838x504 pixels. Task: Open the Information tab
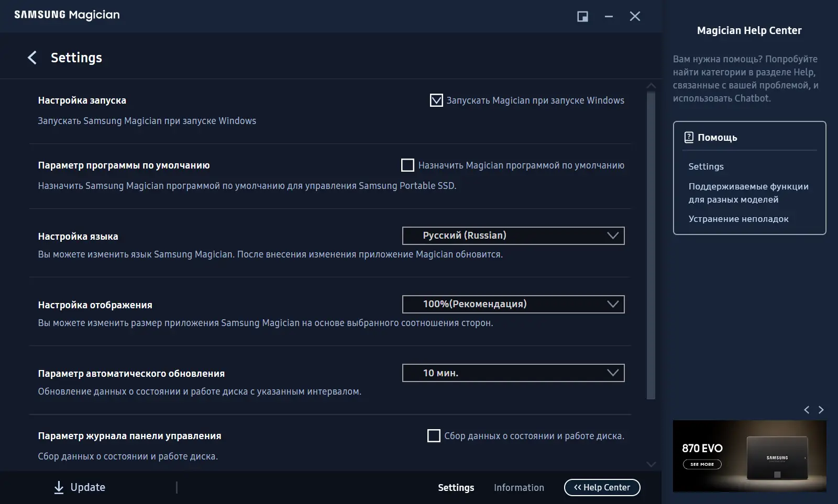(x=519, y=488)
